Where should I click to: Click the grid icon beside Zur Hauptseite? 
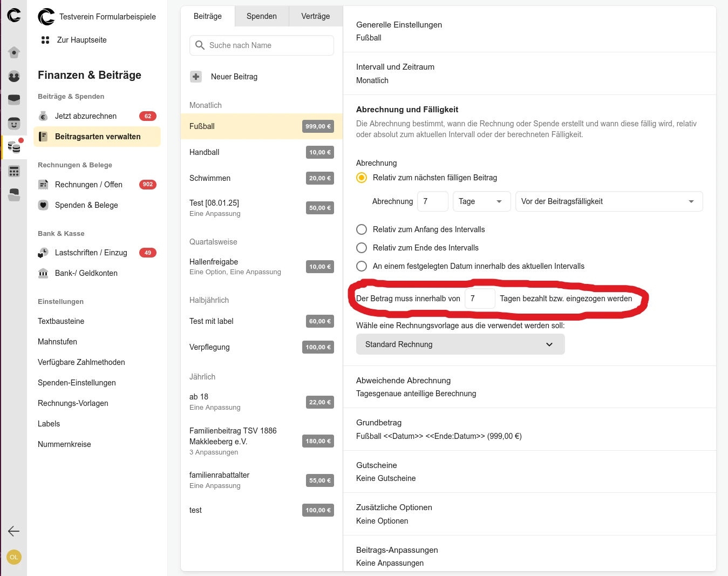pos(45,40)
